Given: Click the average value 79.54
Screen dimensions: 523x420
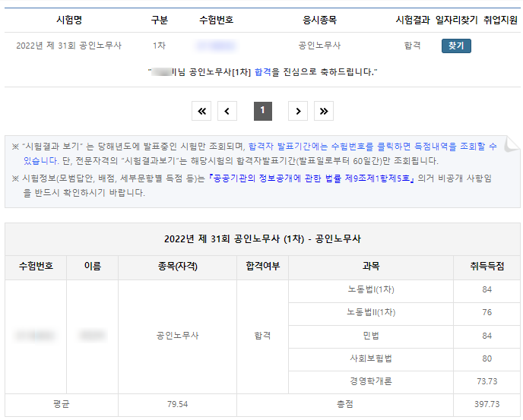Looking at the screenshot, I should pos(177,404).
